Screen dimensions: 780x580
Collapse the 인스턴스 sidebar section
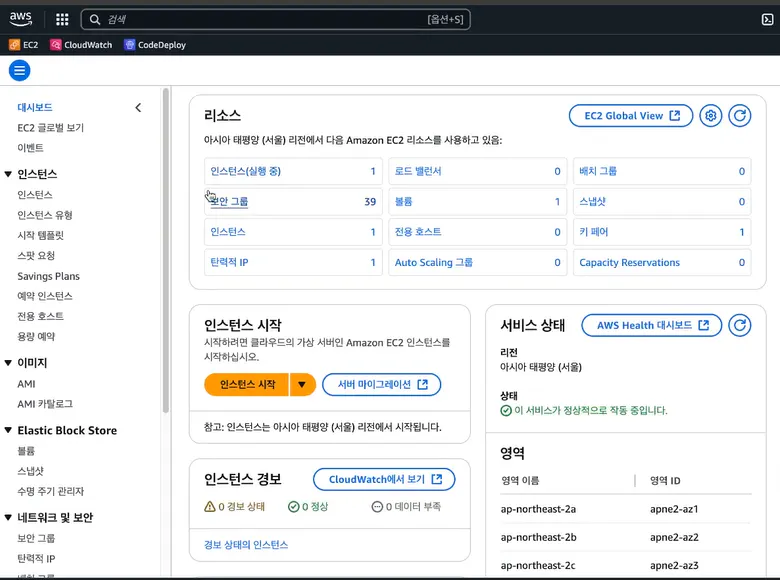pyautogui.click(x=8, y=174)
